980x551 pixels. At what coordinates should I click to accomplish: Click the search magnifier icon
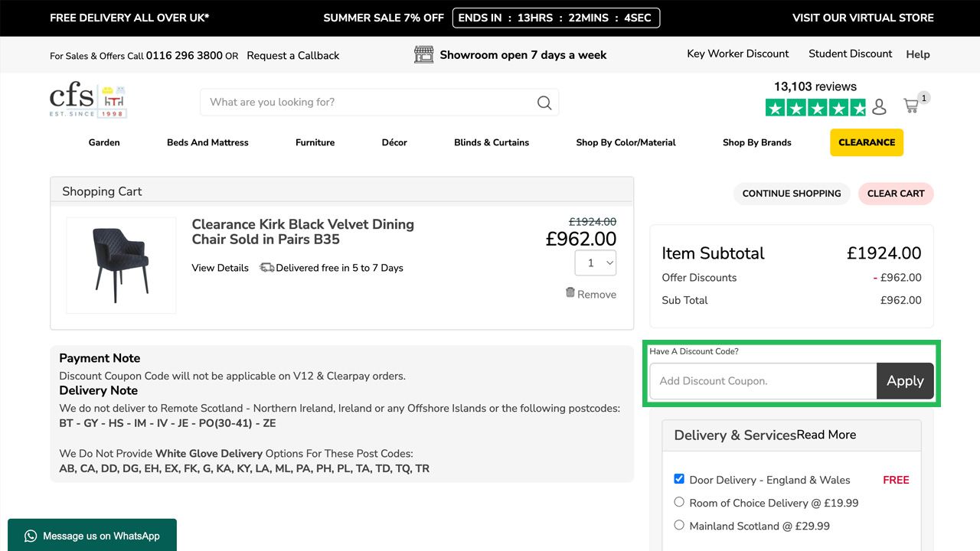tap(544, 103)
